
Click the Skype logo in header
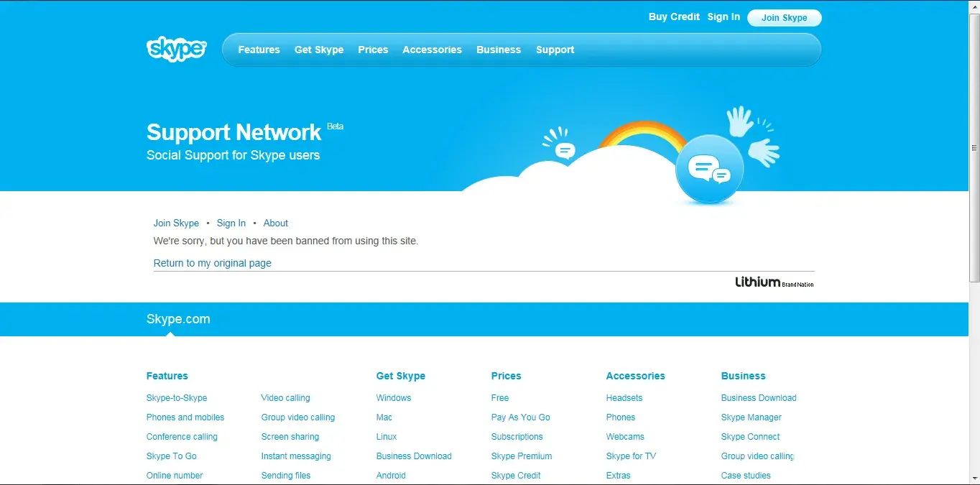[176, 49]
